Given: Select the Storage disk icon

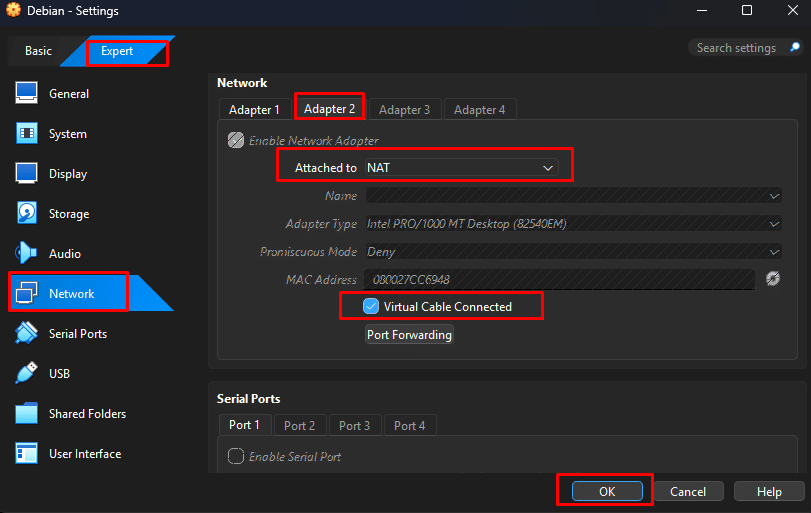Looking at the screenshot, I should 26,213.
